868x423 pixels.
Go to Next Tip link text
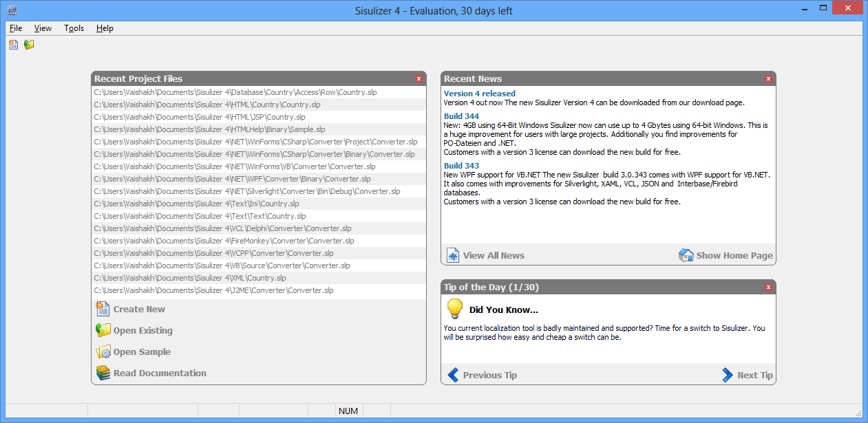[755, 375]
